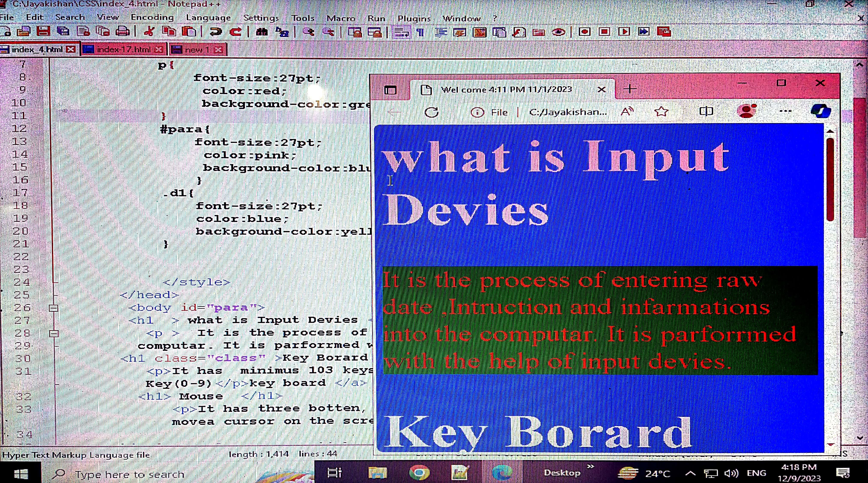This screenshot has width=868, height=483.
Task: Open Find using the binoculars icon
Action: click(262, 32)
